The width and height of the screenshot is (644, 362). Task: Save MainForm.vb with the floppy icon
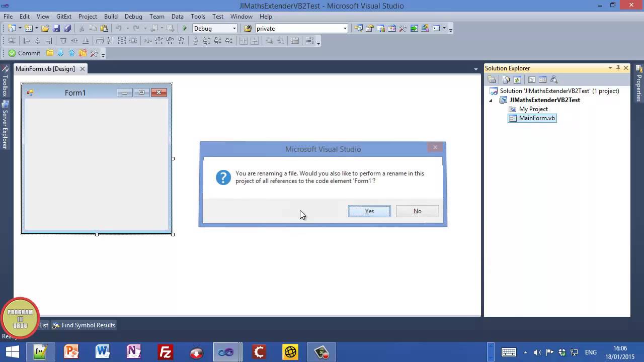click(x=56, y=28)
